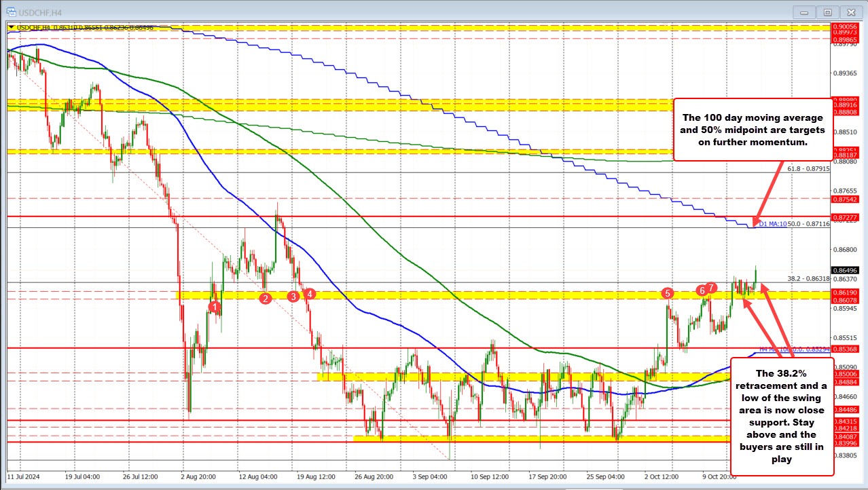The height and width of the screenshot is (490, 868).
Task: Select the red marker labeled 4
Action: tap(309, 294)
